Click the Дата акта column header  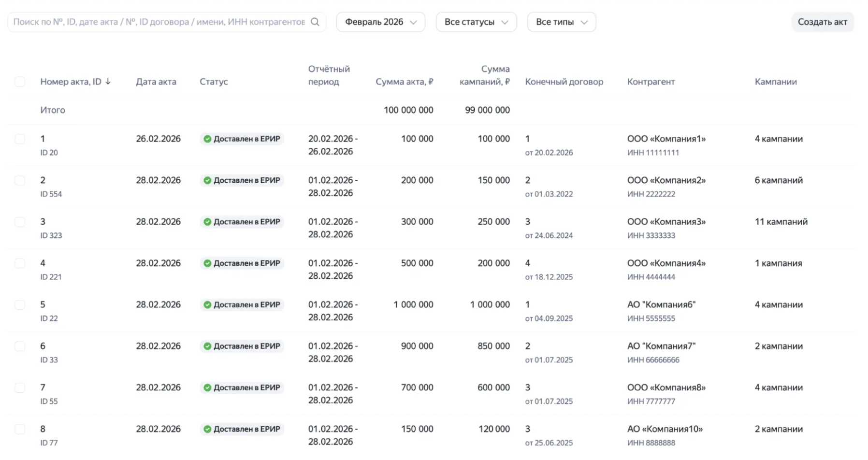click(156, 82)
